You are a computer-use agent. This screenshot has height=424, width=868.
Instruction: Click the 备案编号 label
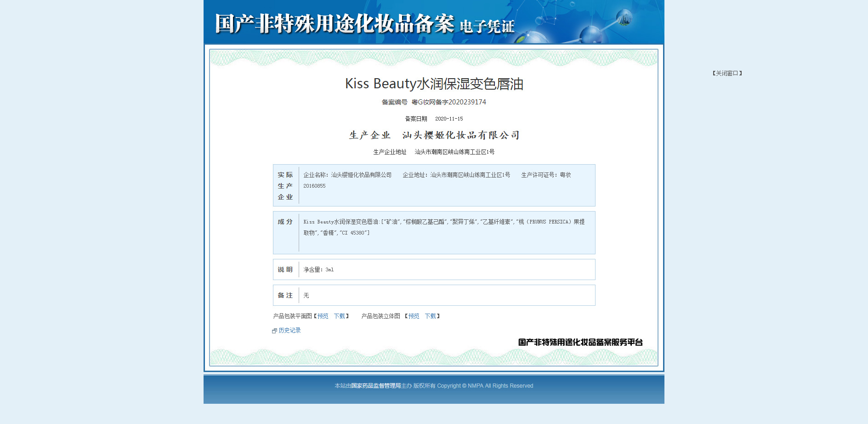pyautogui.click(x=395, y=102)
